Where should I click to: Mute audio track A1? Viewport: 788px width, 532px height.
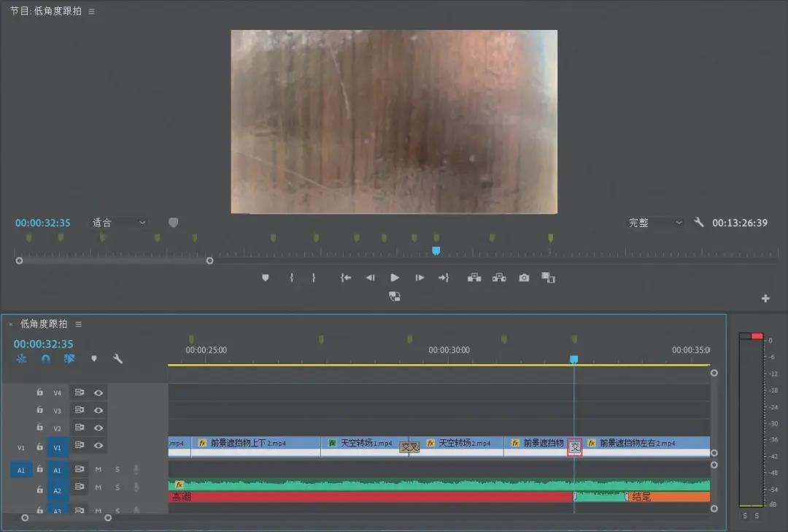98,470
